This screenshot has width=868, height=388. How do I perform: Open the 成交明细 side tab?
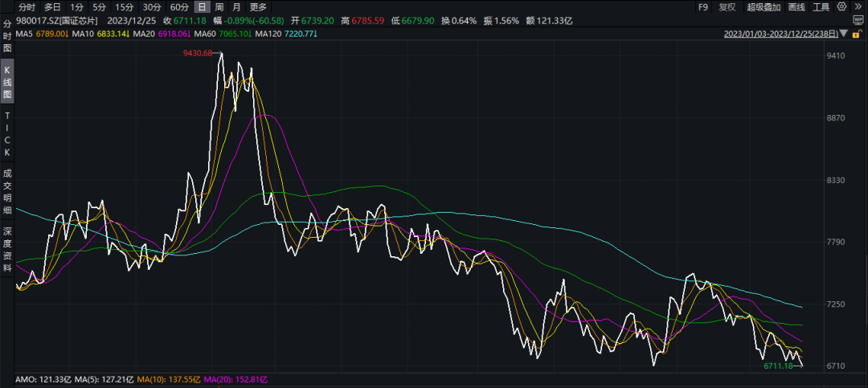point(7,191)
